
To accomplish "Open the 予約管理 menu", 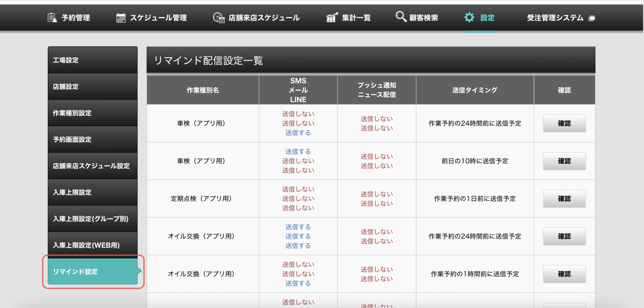I will 76,18.
